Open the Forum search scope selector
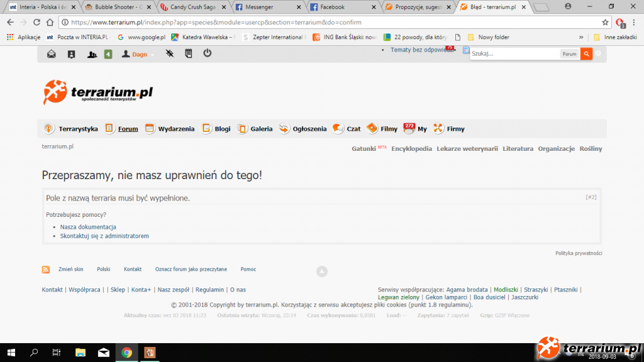 [x=569, y=54]
